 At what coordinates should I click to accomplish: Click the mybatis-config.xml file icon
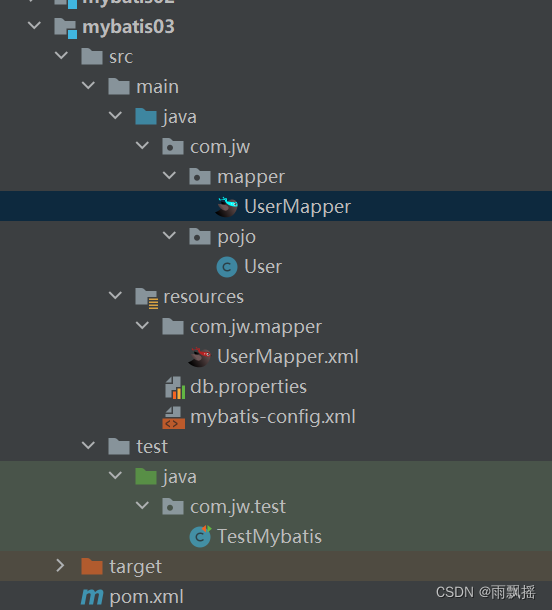click(x=173, y=417)
